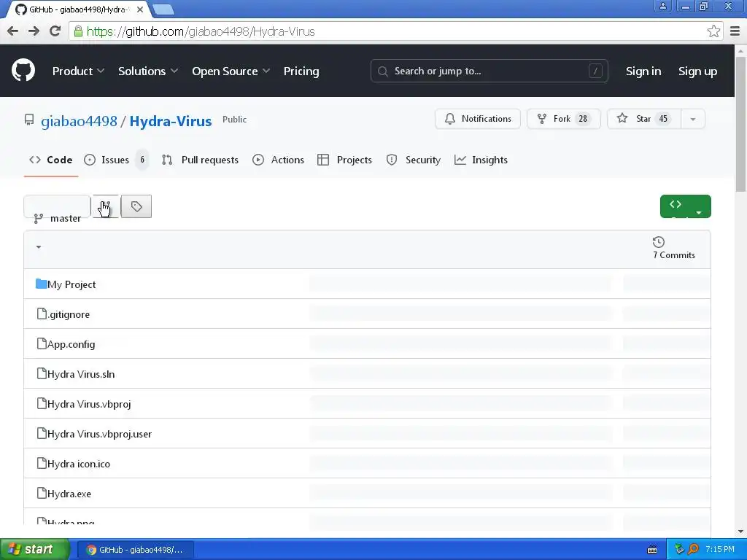This screenshot has width=747, height=560.
Task: Click the .gitignore file icon
Action: click(x=42, y=314)
